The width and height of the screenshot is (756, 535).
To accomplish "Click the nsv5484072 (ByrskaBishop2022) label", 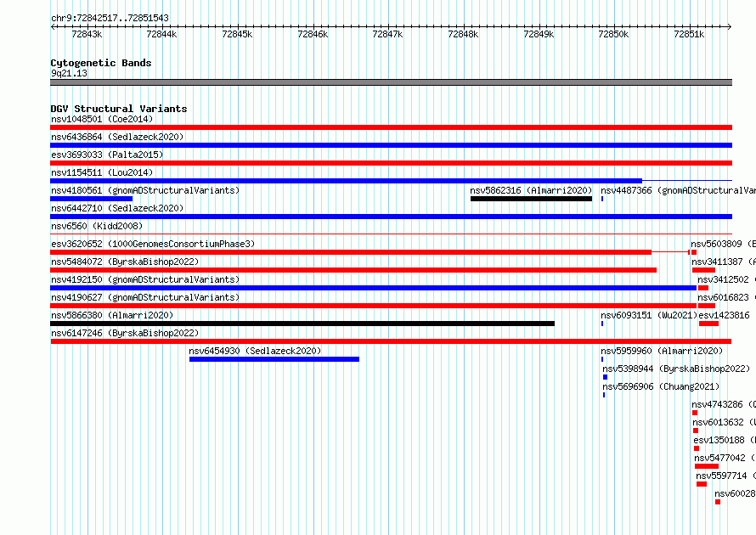I will [x=125, y=262].
